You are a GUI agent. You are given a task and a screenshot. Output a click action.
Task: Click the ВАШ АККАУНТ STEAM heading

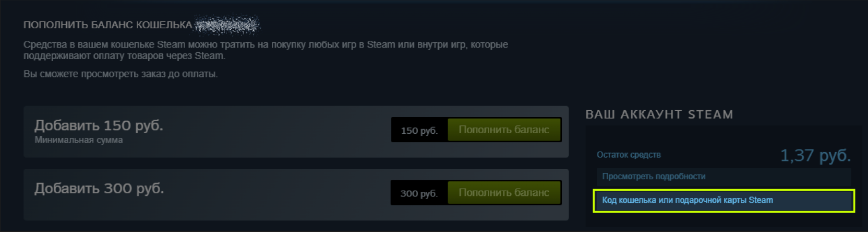tap(659, 114)
